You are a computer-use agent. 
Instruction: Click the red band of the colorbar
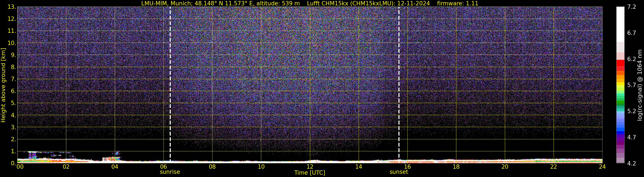[620, 65]
